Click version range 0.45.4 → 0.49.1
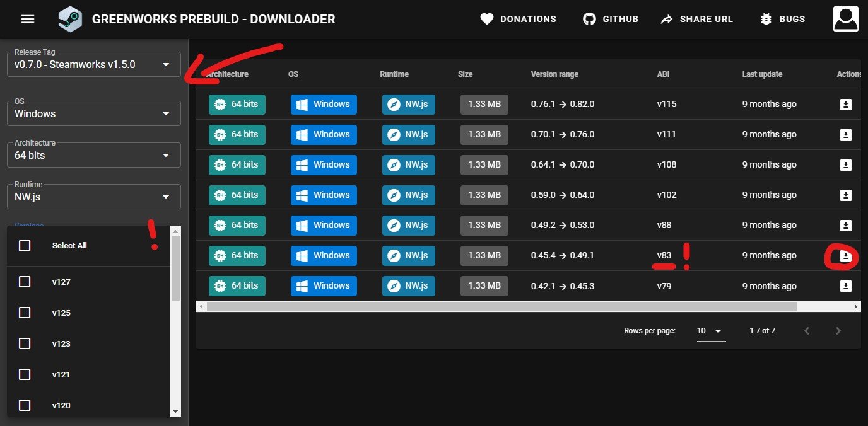Image resolution: width=868 pixels, height=426 pixels. (563, 256)
